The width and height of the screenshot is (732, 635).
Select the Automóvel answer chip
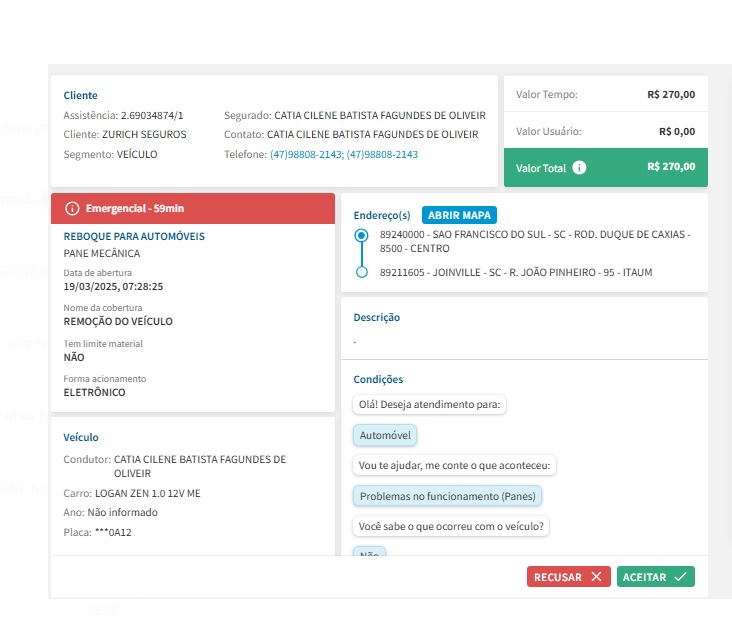(385, 436)
